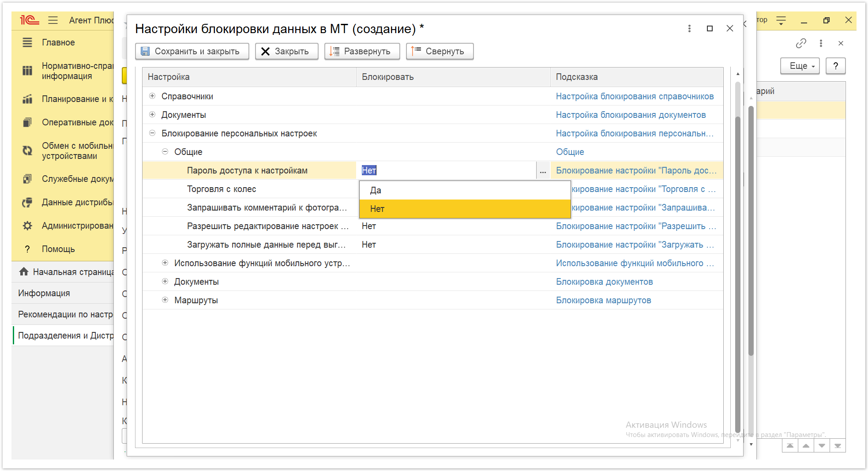Viewport: 868px width, 471px height.
Task: Expand the top-level Документы node
Action: [x=152, y=114]
